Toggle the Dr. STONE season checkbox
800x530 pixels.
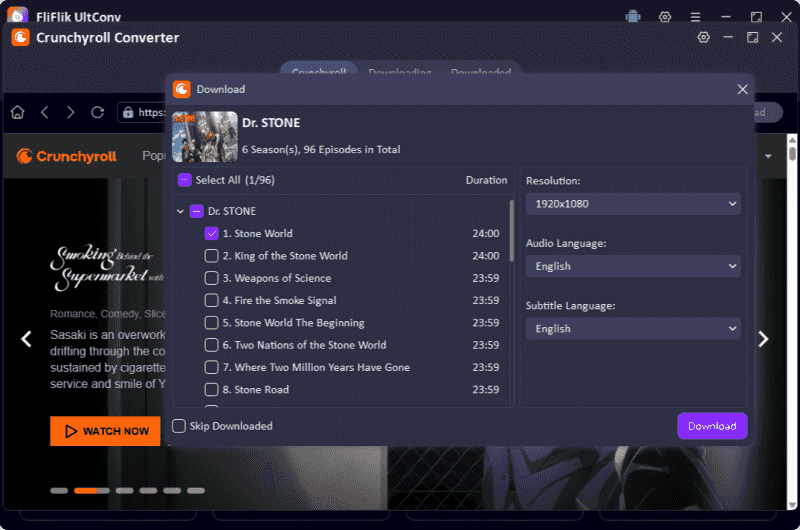(x=196, y=211)
